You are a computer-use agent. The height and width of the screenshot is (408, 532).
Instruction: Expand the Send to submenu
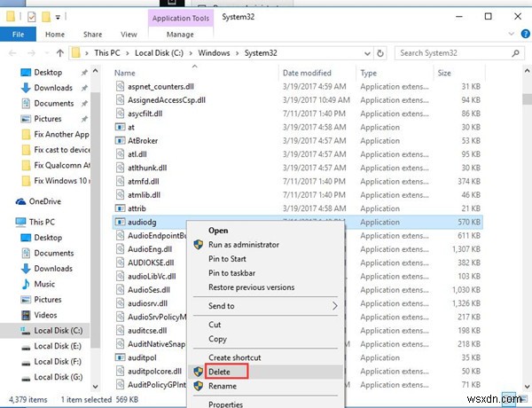266,306
